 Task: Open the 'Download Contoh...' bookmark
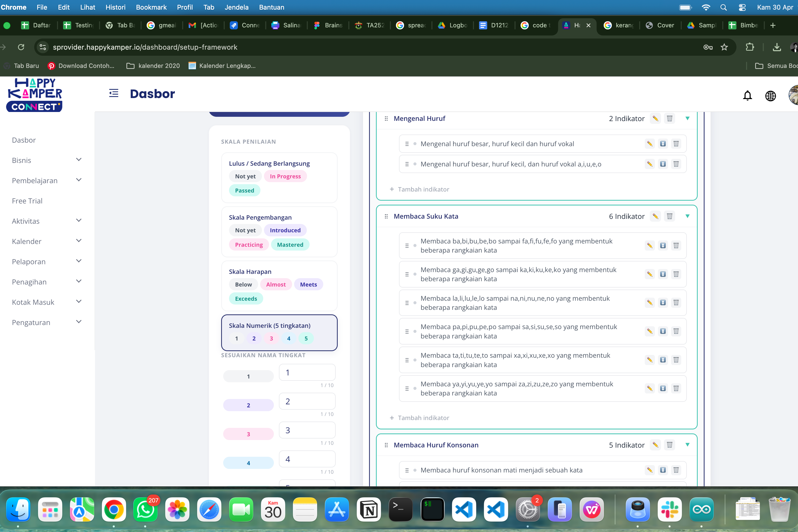coord(81,66)
